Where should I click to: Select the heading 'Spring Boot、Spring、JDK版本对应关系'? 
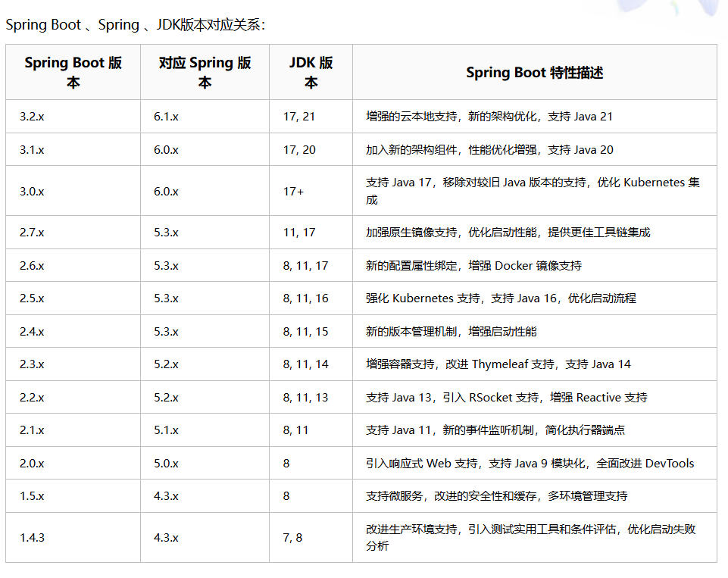tap(135, 24)
